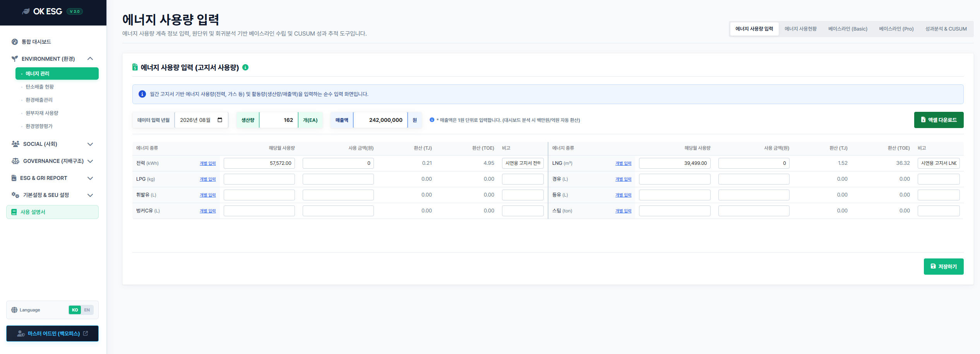Expand the 기본설정 & SEU 설정 chevron
This screenshot has width=980, height=354.
(90, 195)
